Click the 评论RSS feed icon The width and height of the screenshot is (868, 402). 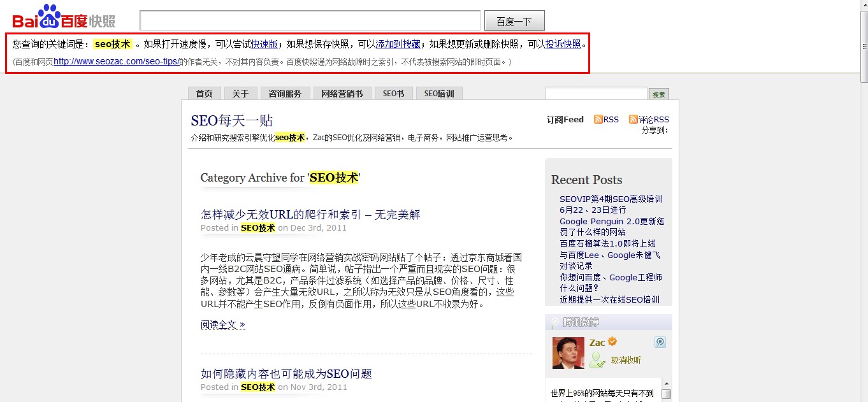(633, 119)
